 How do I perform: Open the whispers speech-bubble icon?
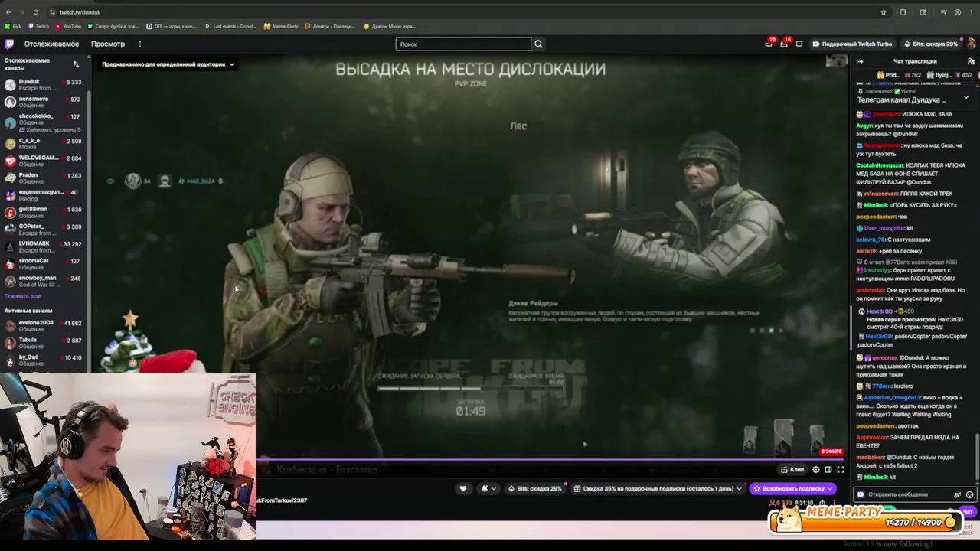coord(799,44)
